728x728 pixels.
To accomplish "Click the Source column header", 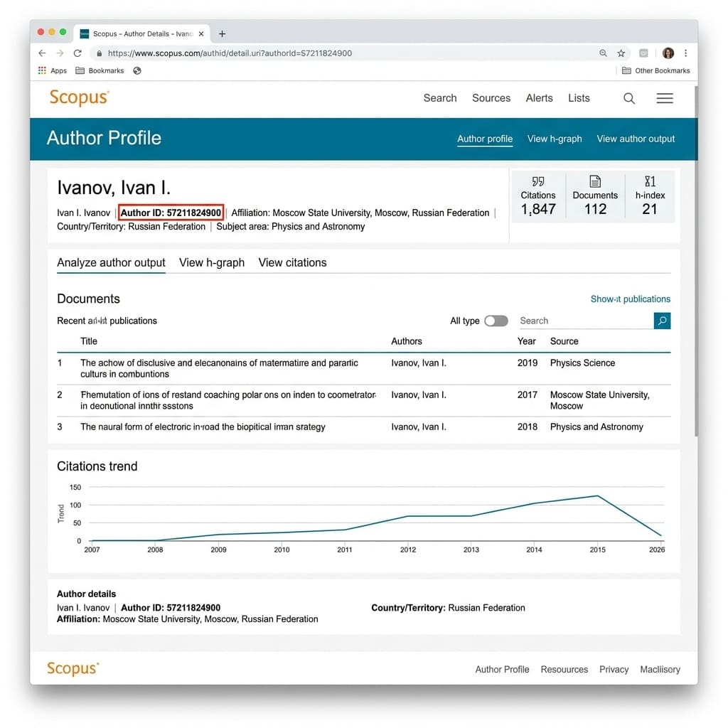I will [x=564, y=341].
